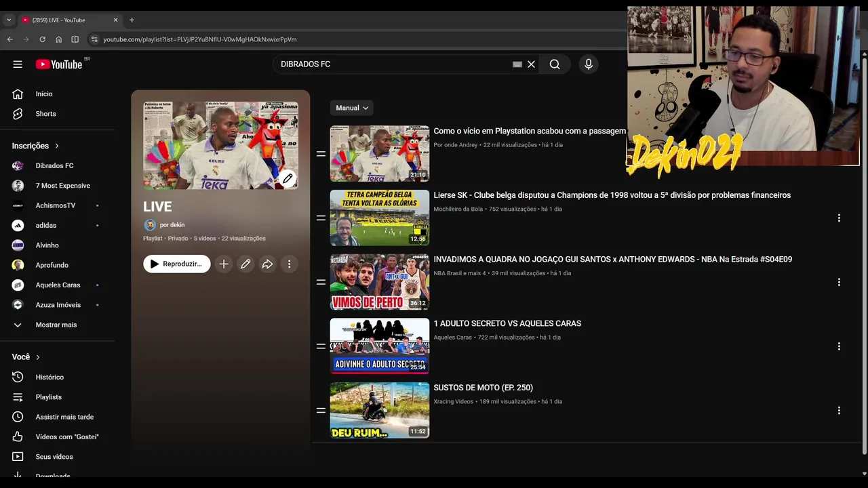Grab the reorder handle of Sustos de Moto

pos(321,411)
